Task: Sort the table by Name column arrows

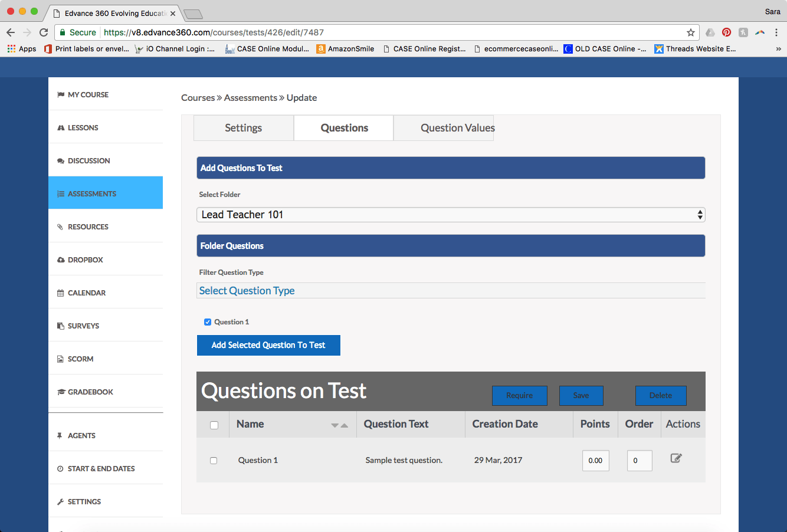Action: pos(339,425)
